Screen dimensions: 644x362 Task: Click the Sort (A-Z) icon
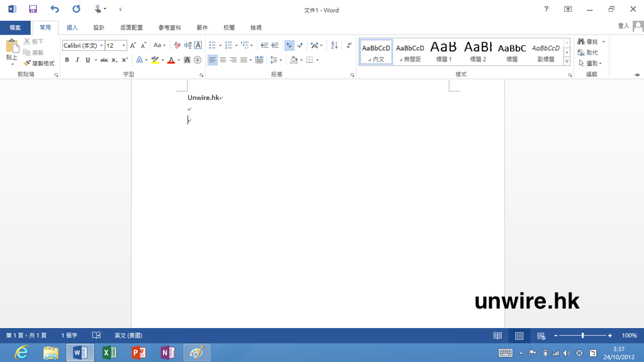[334, 45]
